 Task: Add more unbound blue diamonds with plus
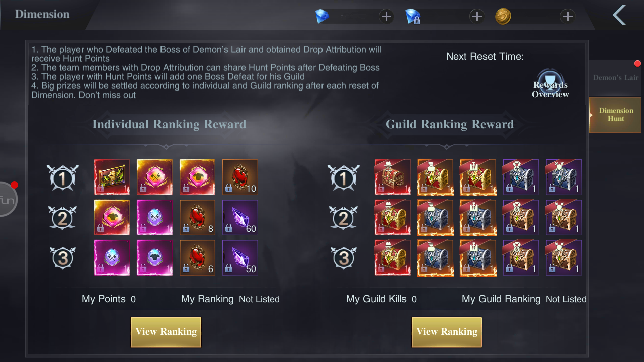(x=386, y=17)
